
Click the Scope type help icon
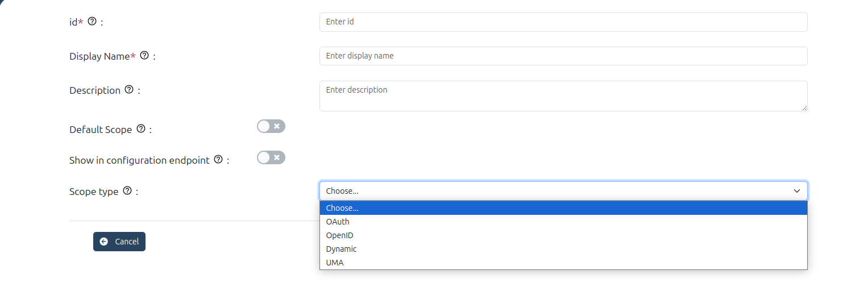point(127,191)
